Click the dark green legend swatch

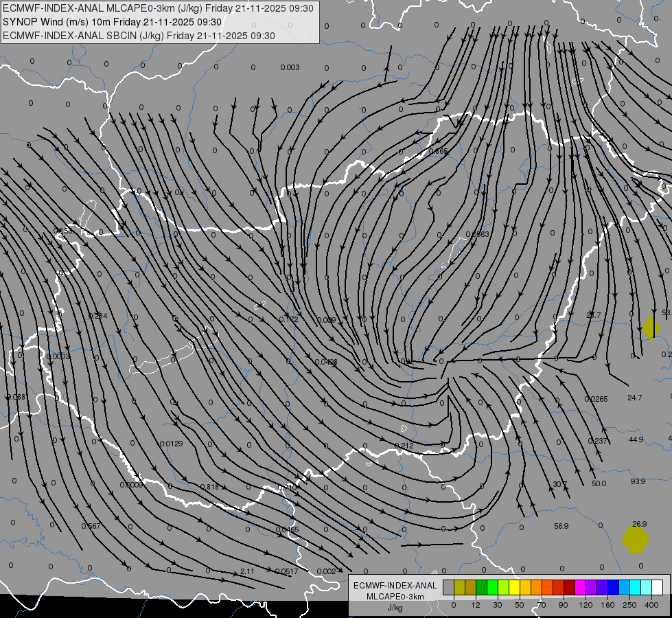(x=481, y=587)
